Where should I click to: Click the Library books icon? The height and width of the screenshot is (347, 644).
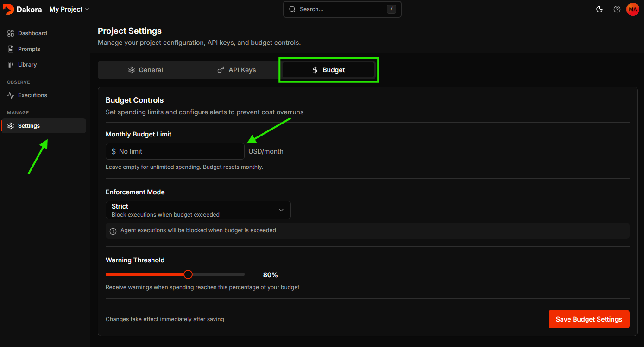click(x=11, y=65)
